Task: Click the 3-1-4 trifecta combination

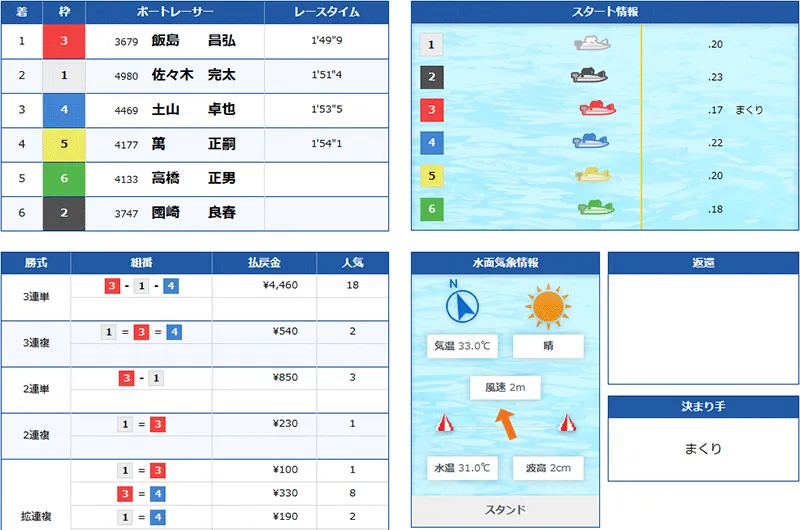Action: tap(141, 286)
